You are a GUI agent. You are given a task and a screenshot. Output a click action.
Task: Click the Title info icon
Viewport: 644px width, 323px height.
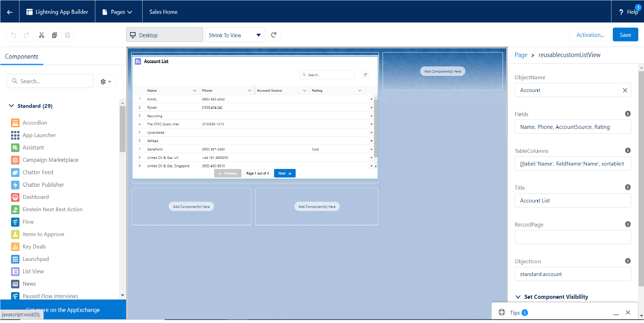coord(628,187)
